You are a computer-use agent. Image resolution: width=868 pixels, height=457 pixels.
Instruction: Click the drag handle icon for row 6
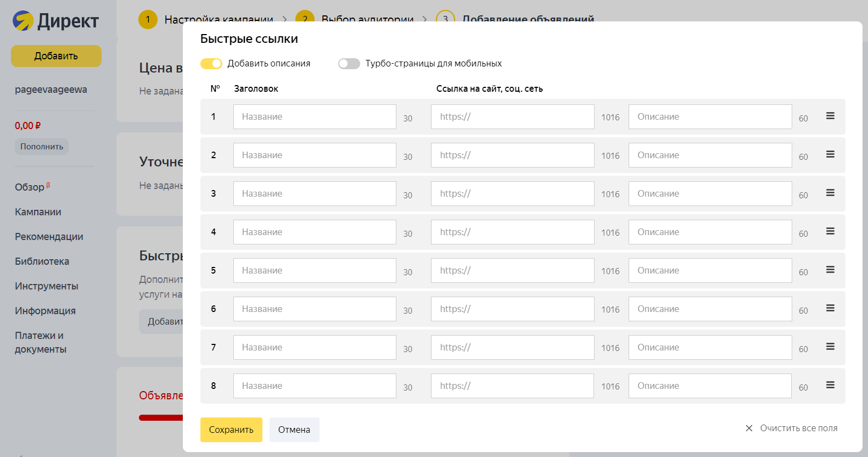pyautogui.click(x=830, y=308)
